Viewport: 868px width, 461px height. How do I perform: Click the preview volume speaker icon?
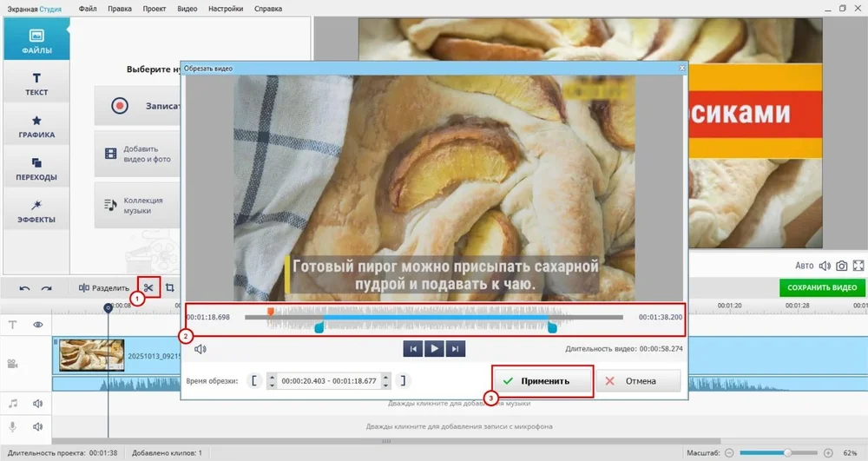coord(825,266)
